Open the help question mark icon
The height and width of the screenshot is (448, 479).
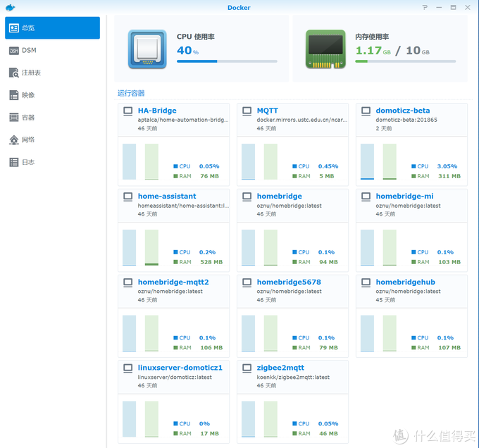425,7
